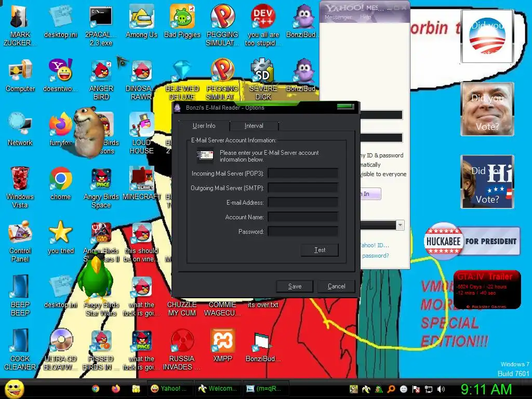Click the Hillary 'Did you Vote?' gadget

click(x=487, y=182)
